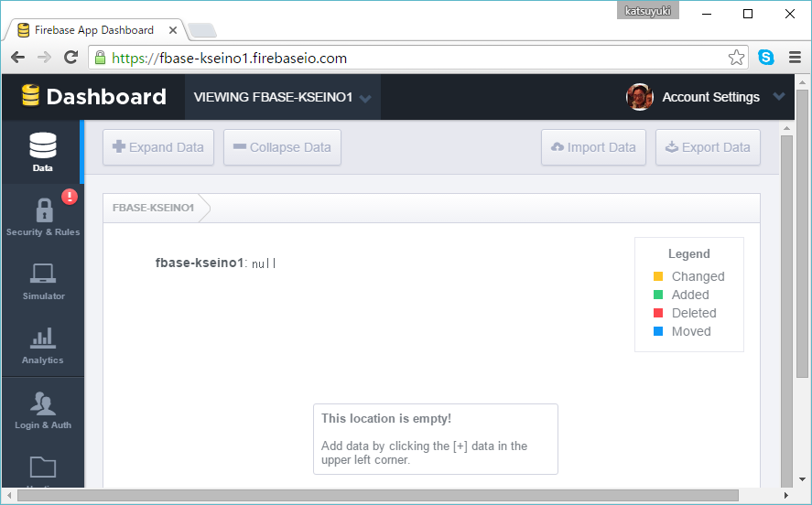The image size is (812, 505).
Task: Click the FBASE-KSEINO1 breadcrumb
Action: [x=153, y=208]
